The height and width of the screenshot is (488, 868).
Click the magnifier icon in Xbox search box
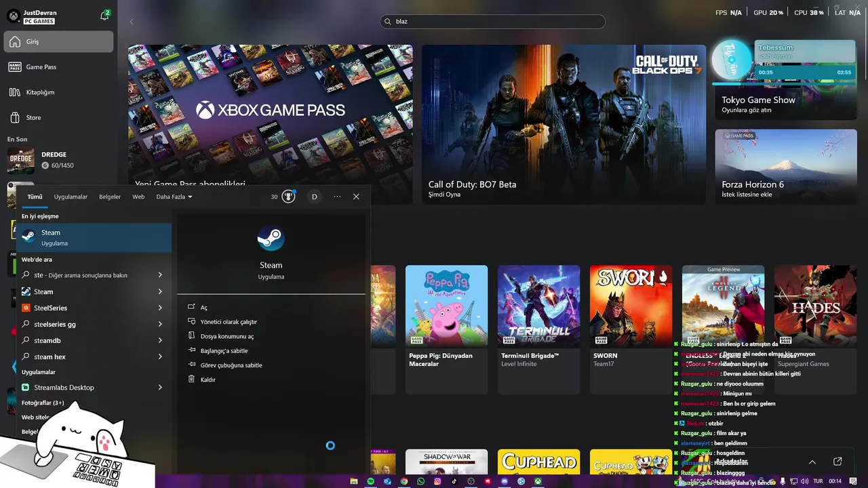[389, 22]
